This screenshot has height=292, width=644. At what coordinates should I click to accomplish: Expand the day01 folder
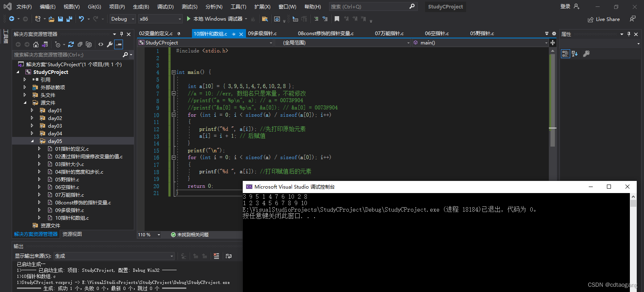pos(32,110)
